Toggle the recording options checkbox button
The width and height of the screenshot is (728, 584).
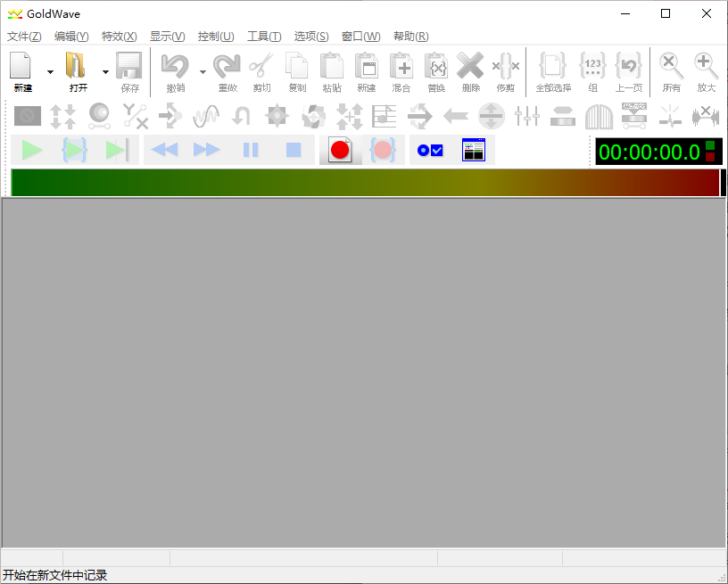click(x=430, y=151)
